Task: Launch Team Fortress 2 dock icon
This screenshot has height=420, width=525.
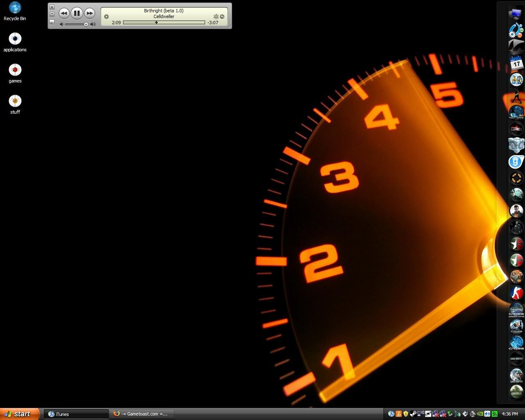Action: [516, 178]
